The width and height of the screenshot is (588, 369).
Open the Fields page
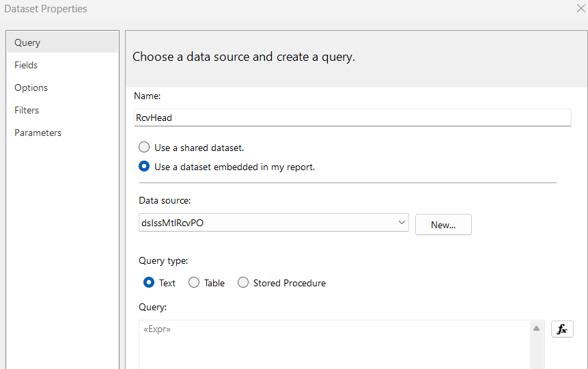(26, 65)
